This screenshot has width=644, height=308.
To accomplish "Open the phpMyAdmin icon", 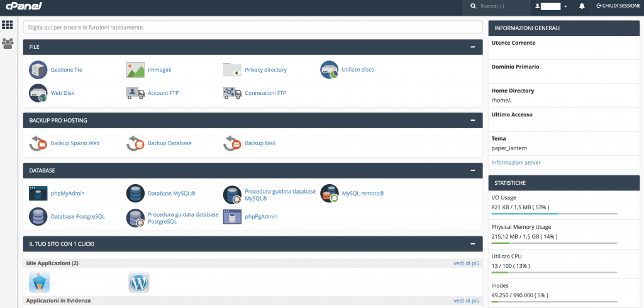I will point(38,194).
